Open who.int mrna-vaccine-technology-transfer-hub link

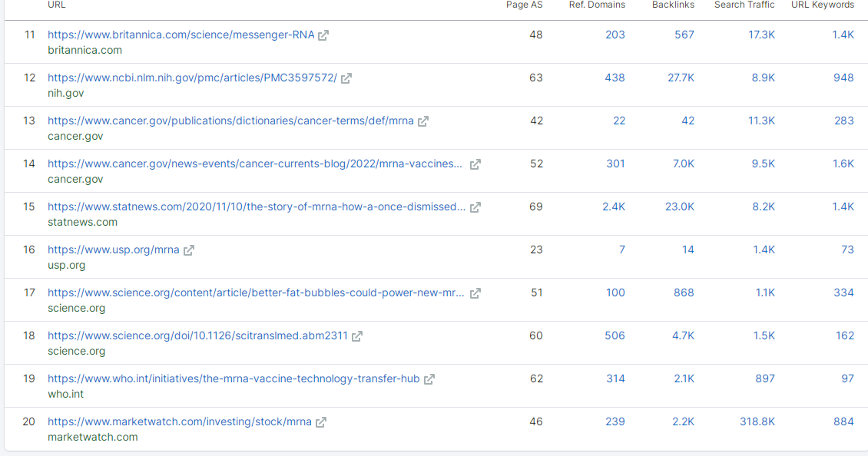coord(234,378)
